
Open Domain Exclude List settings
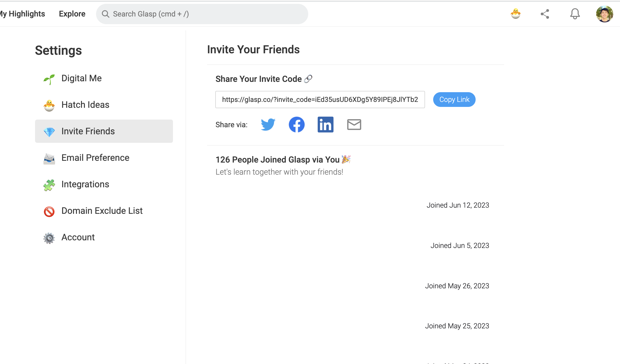[104, 211]
